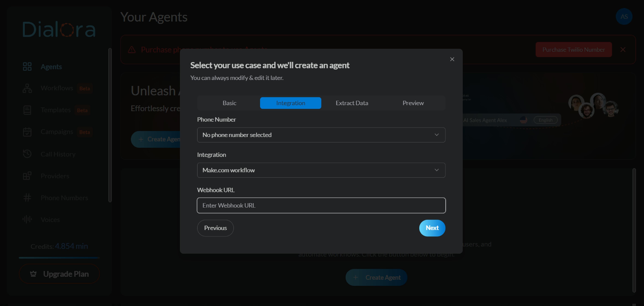Click the Purchase Twilio Number button
Image resolution: width=644 pixels, height=306 pixels.
pyautogui.click(x=573, y=49)
